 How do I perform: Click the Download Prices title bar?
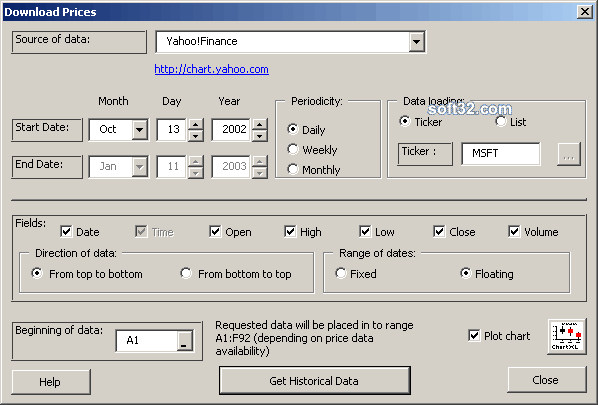click(290, 12)
